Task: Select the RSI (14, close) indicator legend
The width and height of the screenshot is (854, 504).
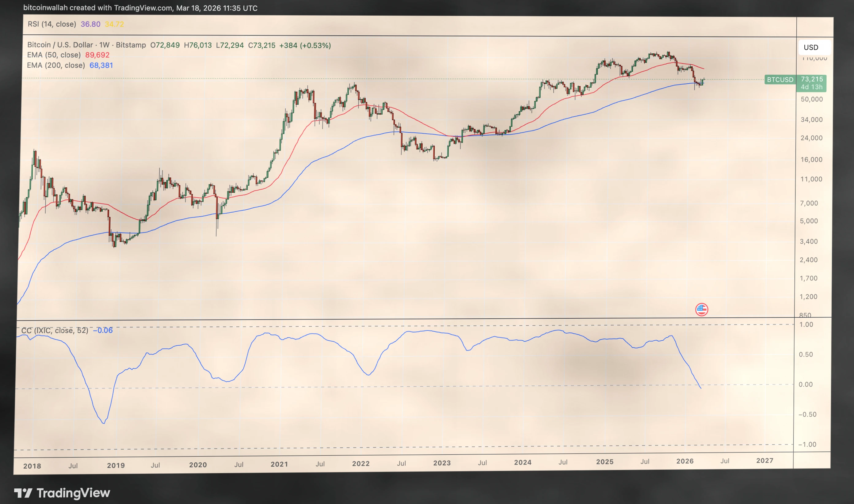Action: [x=51, y=24]
